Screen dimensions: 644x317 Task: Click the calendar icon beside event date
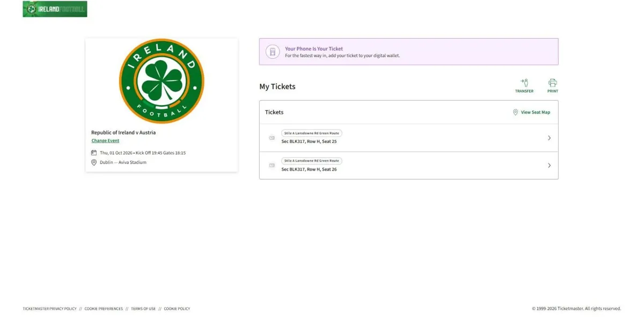tap(94, 153)
